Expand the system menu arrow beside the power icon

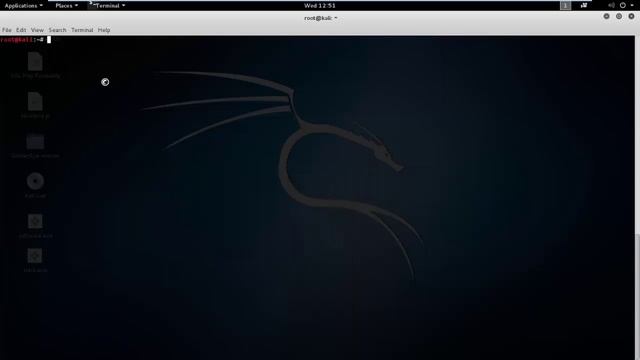(x=632, y=6)
